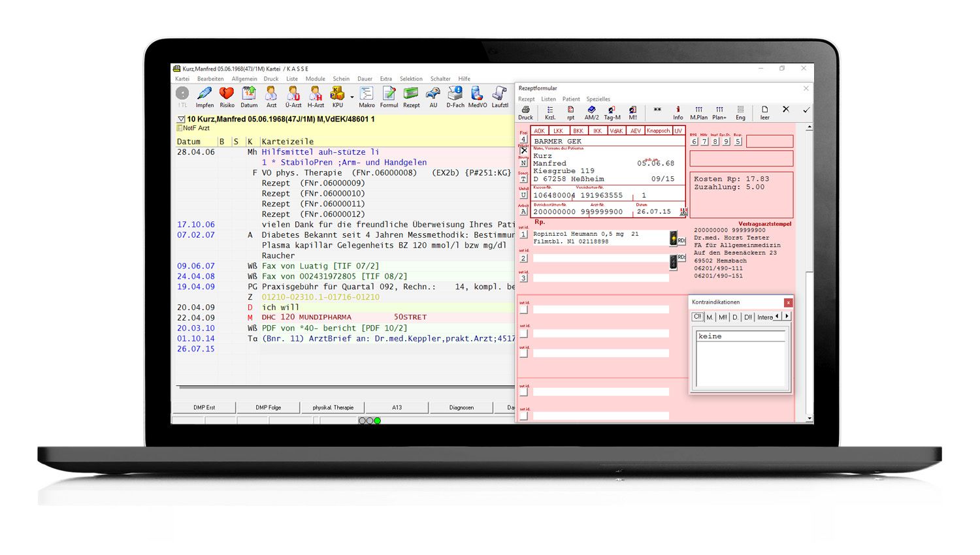Open the Rezept prescription icon
Screen dimensions: 980x555
[x=411, y=96]
